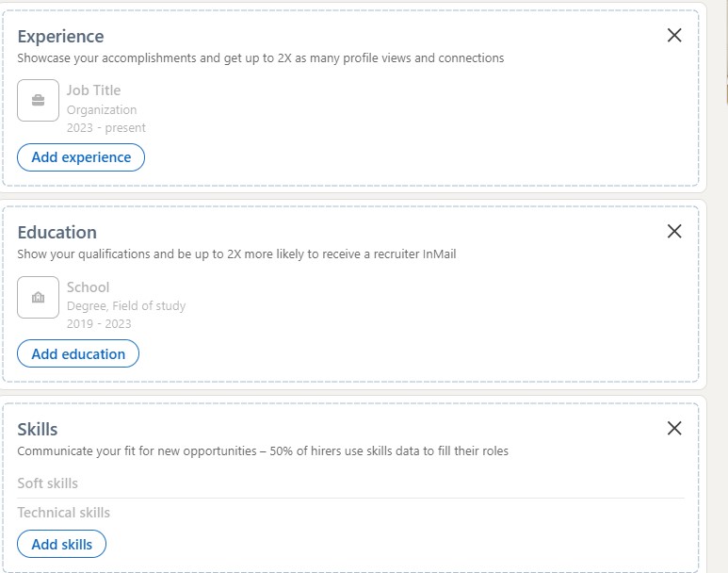This screenshot has height=573, width=728.
Task: Click the Add skills button
Action: point(62,544)
